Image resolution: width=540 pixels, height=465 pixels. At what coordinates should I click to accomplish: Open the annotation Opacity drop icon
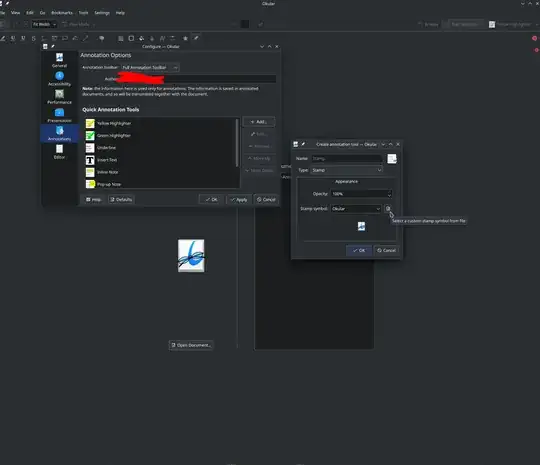pyautogui.click(x=152, y=38)
